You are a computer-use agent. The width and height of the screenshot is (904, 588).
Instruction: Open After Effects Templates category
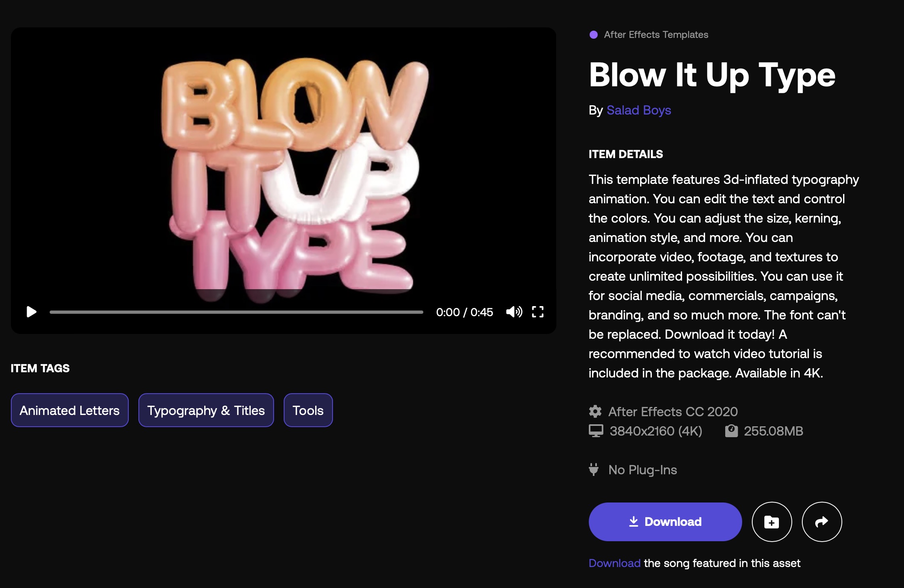656,35
